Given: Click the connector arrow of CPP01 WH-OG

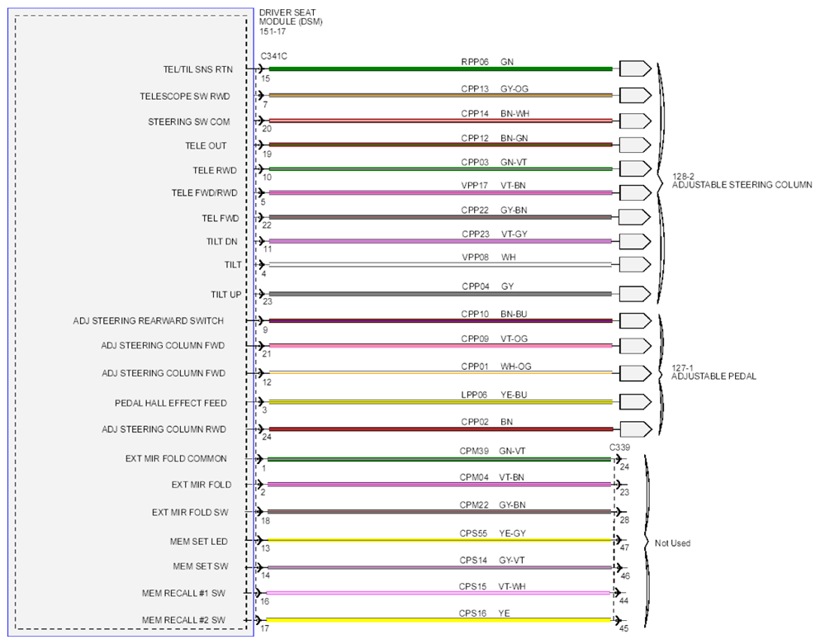Looking at the screenshot, I should 635,373.
